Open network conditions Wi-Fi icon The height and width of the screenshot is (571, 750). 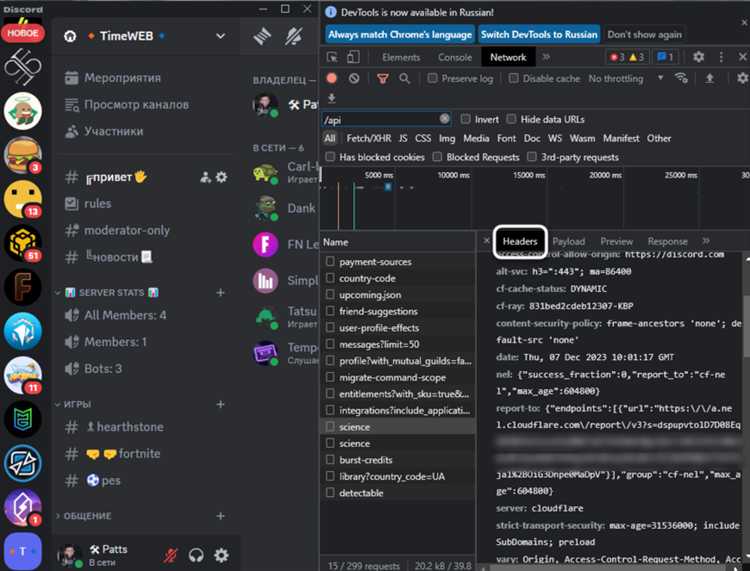pyautogui.click(x=681, y=78)
